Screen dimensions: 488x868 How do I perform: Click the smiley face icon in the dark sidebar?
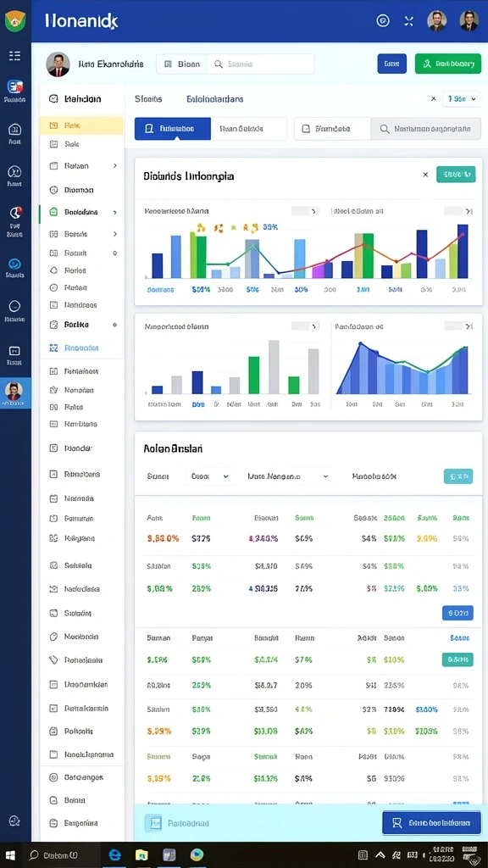pos(15,264)
